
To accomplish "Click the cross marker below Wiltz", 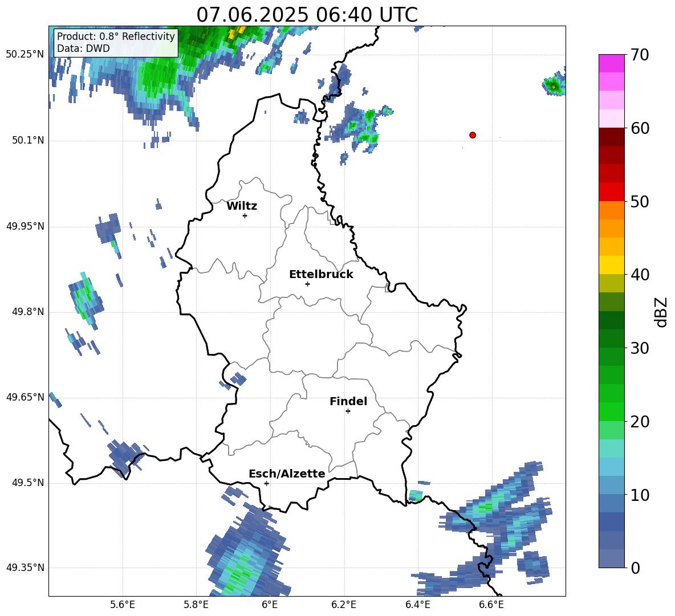I will click(x=245, y=215).
